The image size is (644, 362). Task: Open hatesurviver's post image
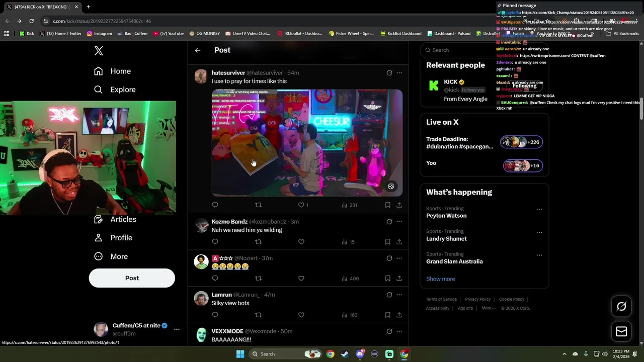307,143
